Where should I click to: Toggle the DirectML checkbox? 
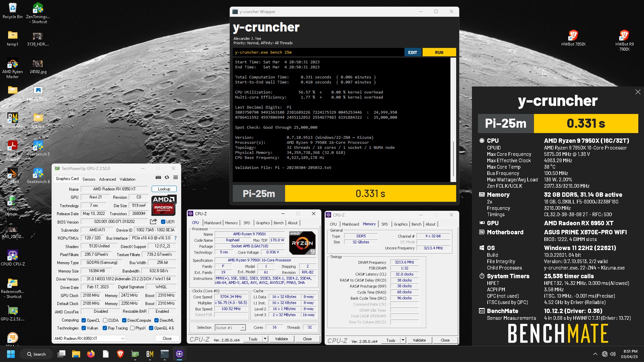[156, 320]
